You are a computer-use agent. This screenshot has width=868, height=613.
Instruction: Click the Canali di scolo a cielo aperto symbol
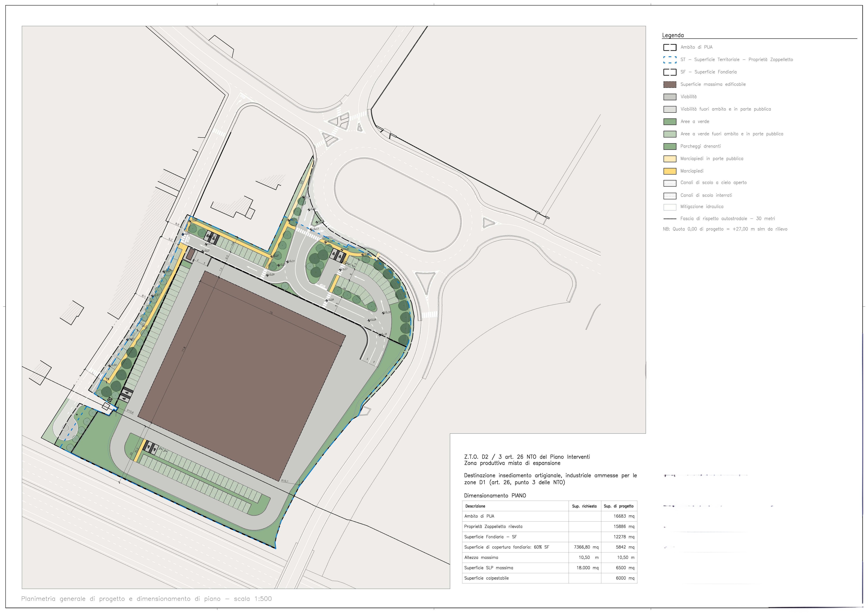point(669,183)
